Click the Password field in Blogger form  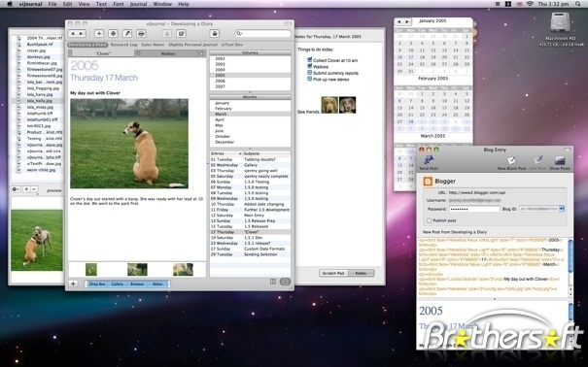click(x=473, y=209)
